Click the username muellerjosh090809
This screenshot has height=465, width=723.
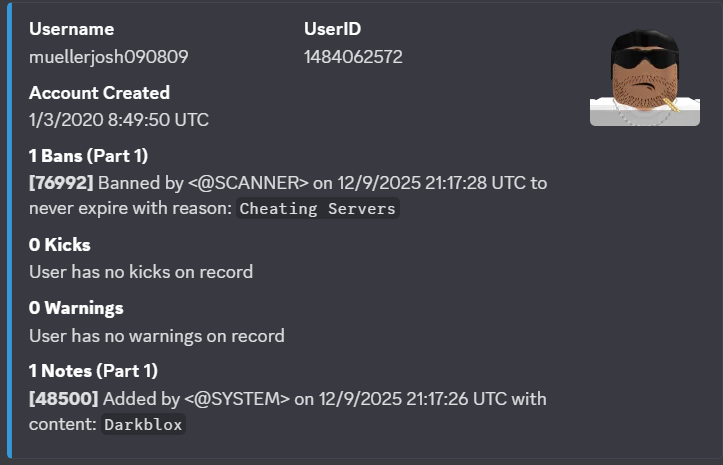[x=108, y=57]
